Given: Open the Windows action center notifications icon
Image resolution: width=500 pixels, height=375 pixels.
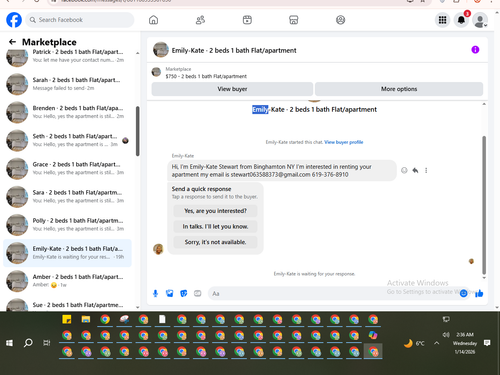Looking at the screenshot, I should 487,343.
